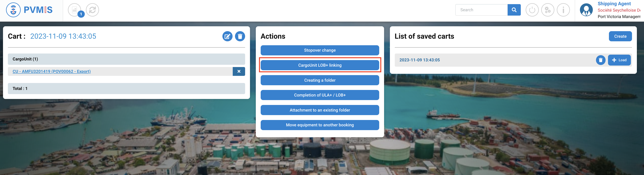Delete saved cart 2023-11-09 13:43:05

click(x=600, y=60)
